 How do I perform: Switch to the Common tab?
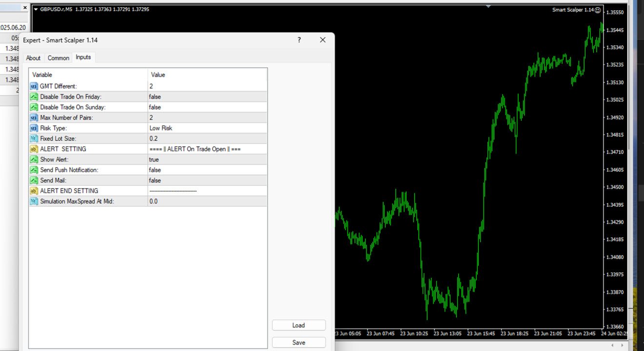[59, 58]
